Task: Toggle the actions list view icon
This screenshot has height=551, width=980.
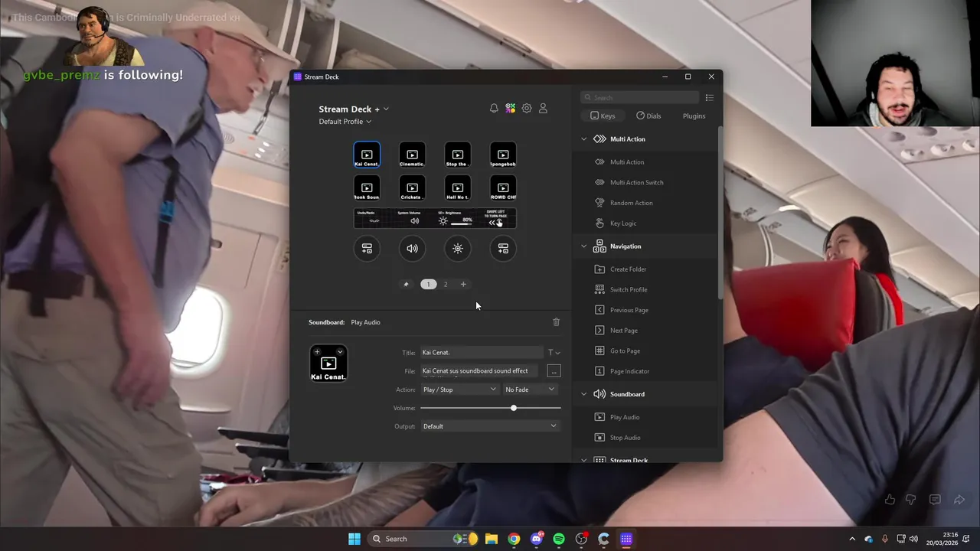Action: coord(709,97)
